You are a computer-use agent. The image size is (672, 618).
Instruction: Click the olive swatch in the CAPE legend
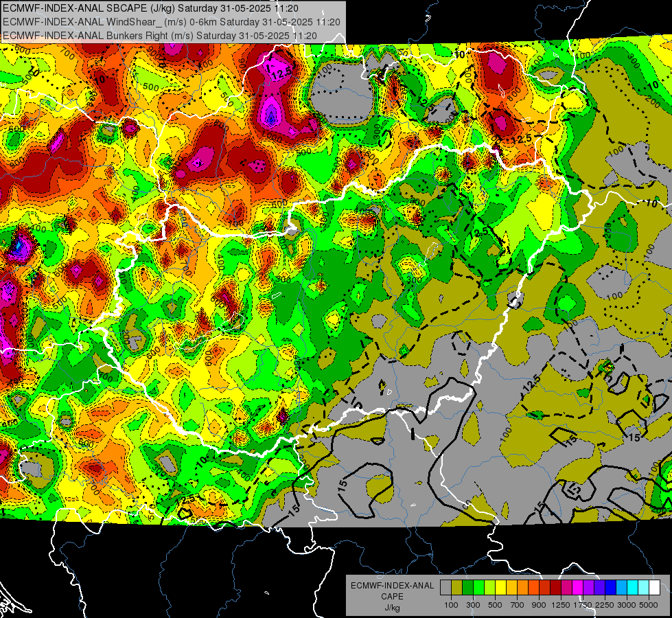click(x=457, y=587)
